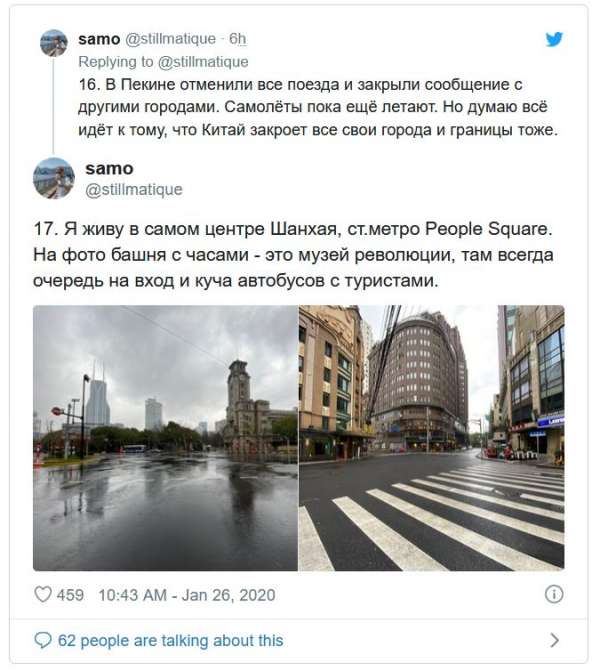The image size is (600, 671).
Task: Open '62 people are talking about this'
Action: [170, 640]
